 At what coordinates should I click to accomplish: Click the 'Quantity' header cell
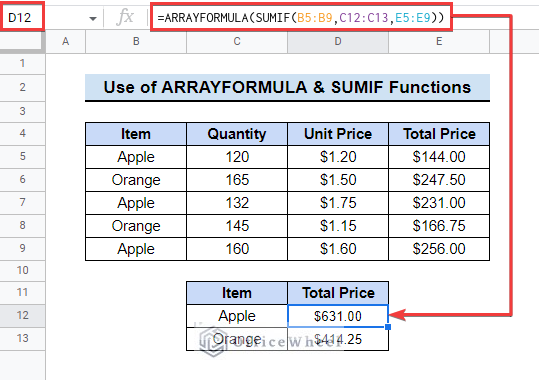[x=237, y=134]
